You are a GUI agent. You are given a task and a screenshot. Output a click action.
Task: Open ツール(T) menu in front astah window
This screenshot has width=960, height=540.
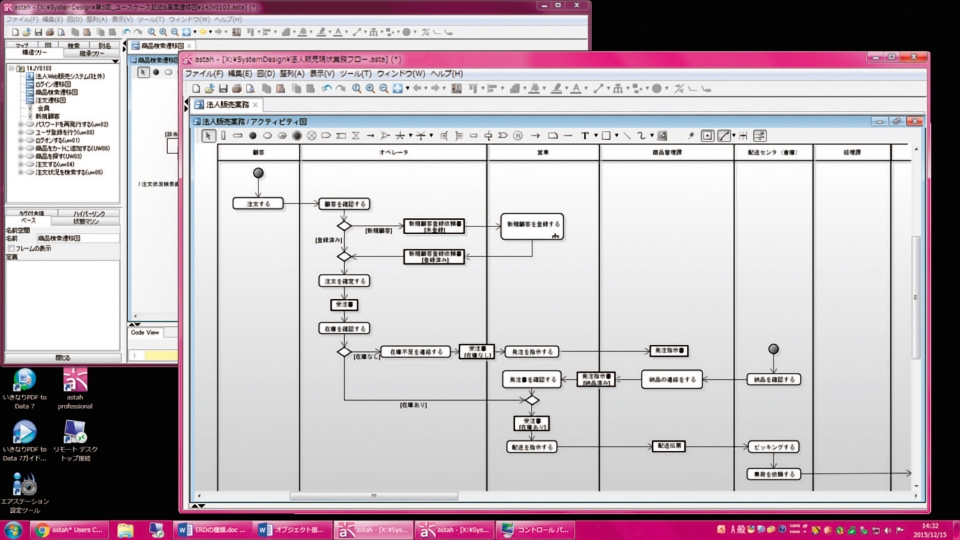pos(355,73)
